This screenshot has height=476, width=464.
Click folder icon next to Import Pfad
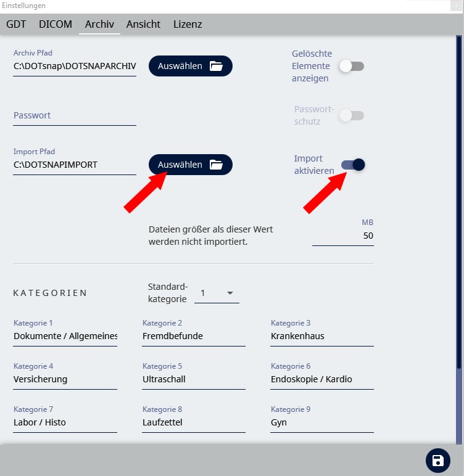pos(215,165)
